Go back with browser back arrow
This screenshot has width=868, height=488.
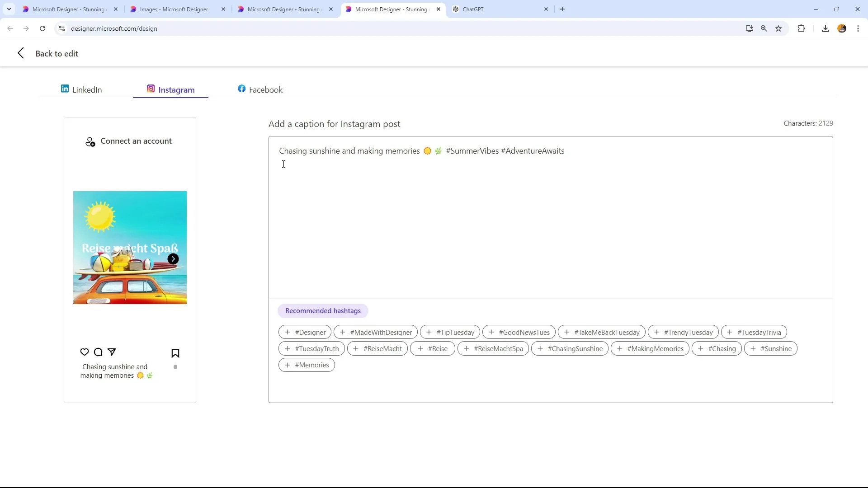coord(10,28)
